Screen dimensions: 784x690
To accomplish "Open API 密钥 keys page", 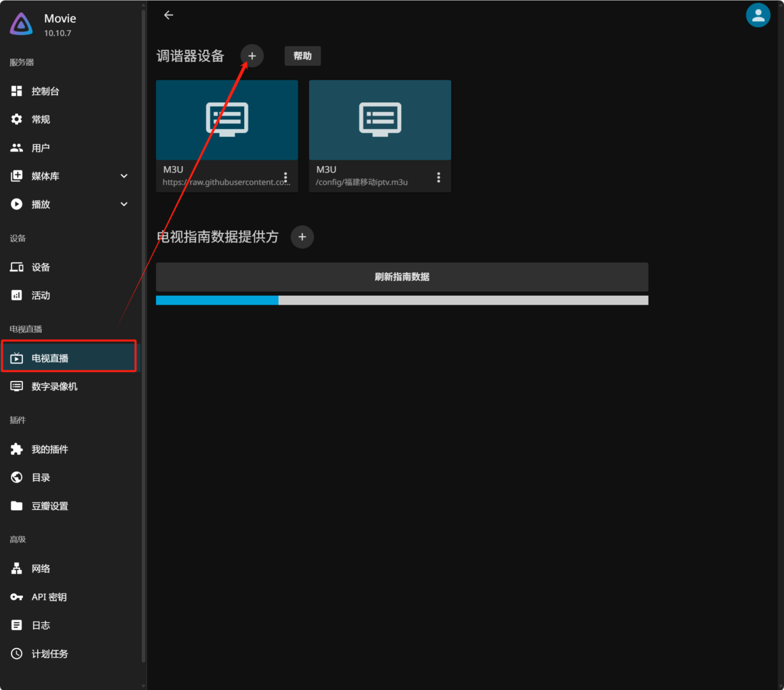I will [x=69, y=597].
